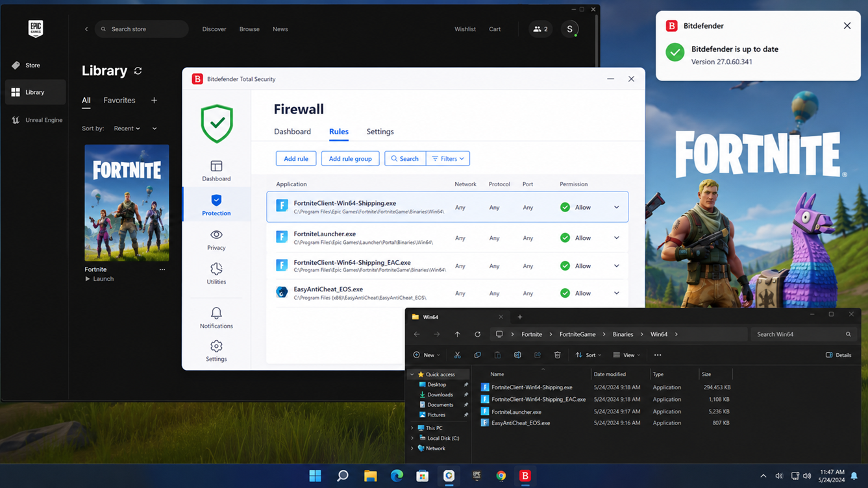Select the Firewall Rules tab

[338, 132]
